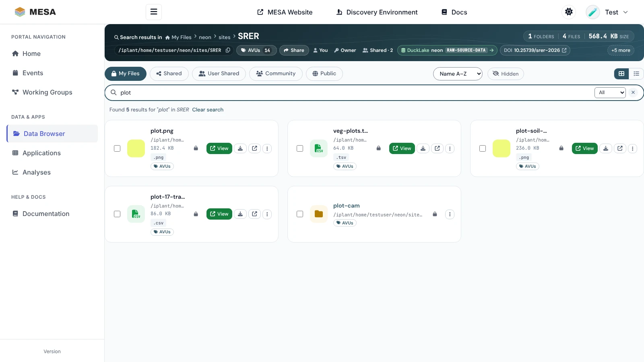The image size is (644, 362).
Task: Open more options for veg-plots file
Action: click(450, 148)
